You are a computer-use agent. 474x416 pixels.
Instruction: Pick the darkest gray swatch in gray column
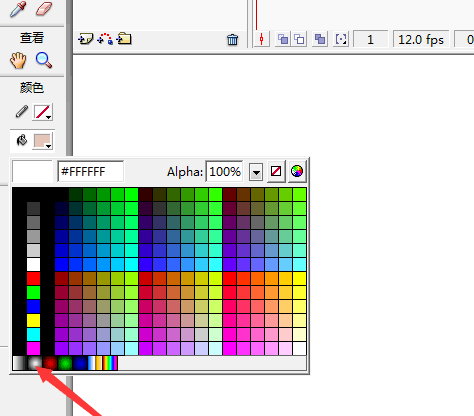tap(33, 208)
